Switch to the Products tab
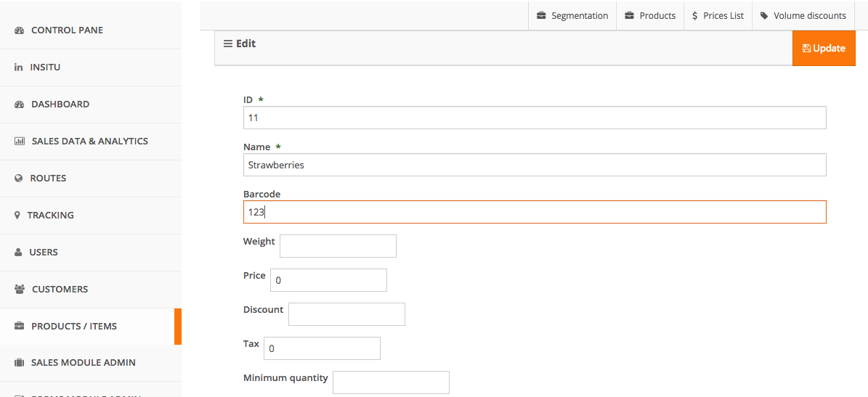 [650, 16]
